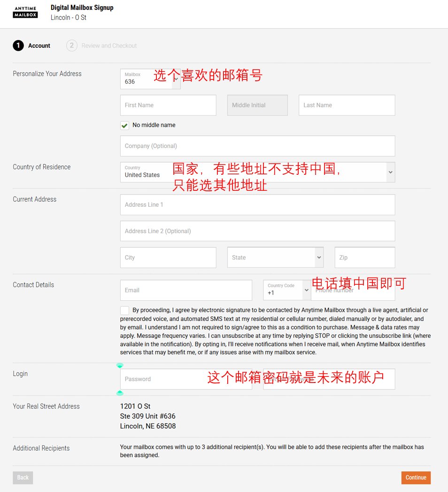Click the Company (Optional) field

257,146
